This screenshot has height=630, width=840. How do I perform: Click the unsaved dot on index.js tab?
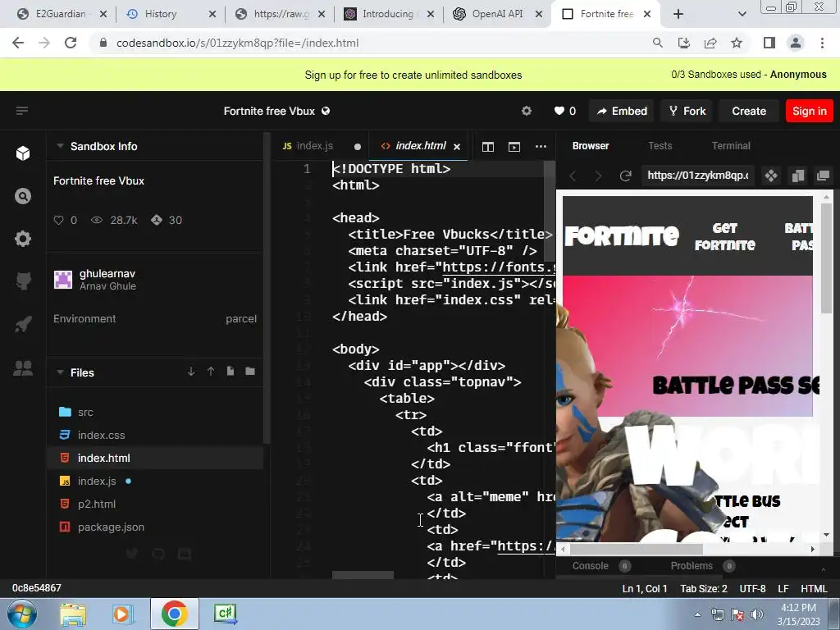[358, 146]
